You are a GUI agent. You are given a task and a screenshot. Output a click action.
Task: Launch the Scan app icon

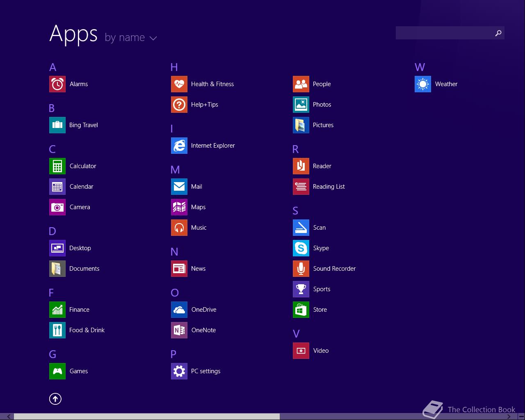click(301, 228)
